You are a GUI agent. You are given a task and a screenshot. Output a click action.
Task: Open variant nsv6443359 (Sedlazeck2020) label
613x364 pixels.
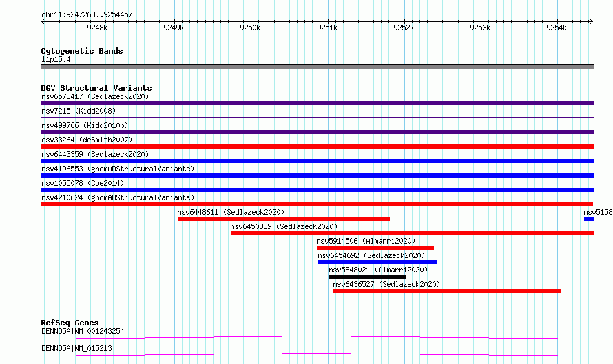(95, 154)
